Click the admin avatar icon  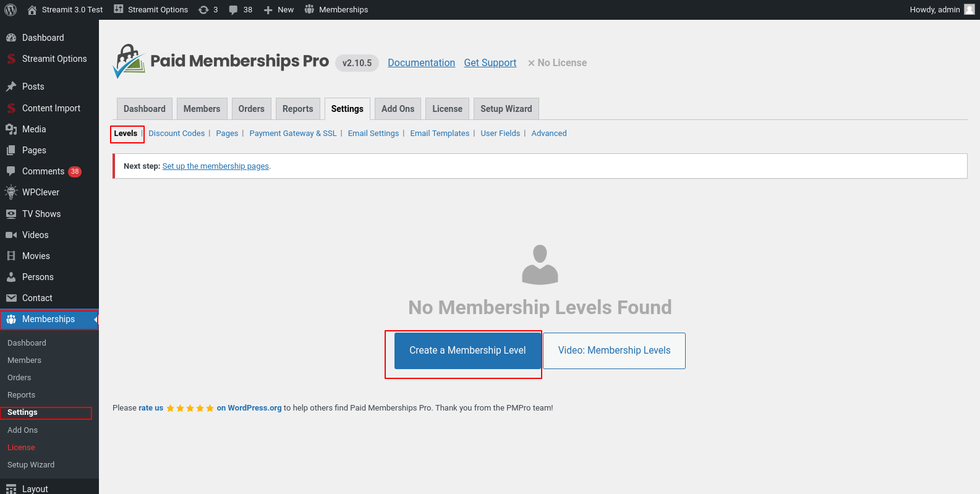969,9
